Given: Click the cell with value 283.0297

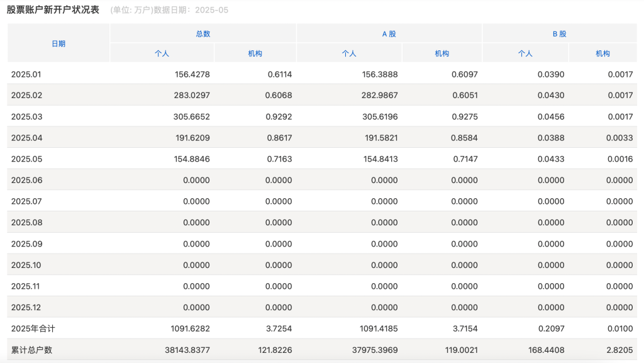Looking at the screenshot, I should (x=192, y=96).
